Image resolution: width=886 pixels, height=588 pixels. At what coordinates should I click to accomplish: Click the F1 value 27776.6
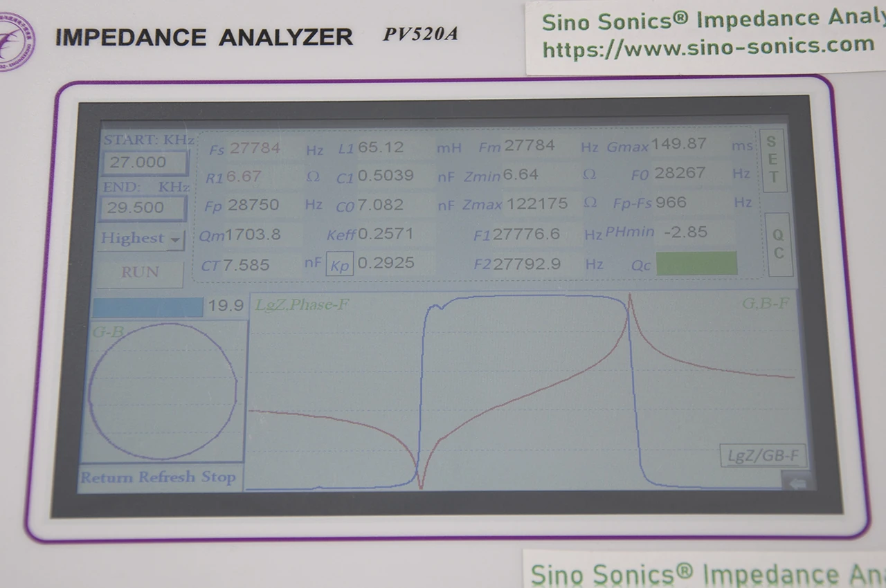[x=526, y=234]
